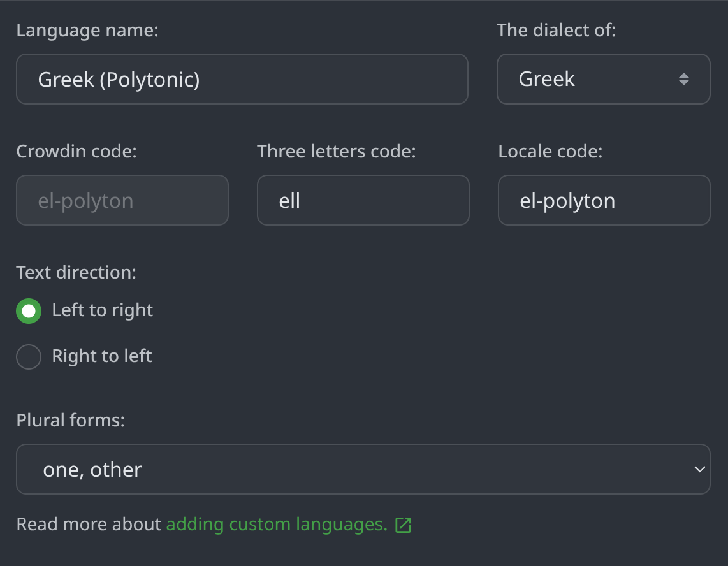Click the disabled Crowdin code field
Viewport: 728px width, 566px height.
click(122, 200)
